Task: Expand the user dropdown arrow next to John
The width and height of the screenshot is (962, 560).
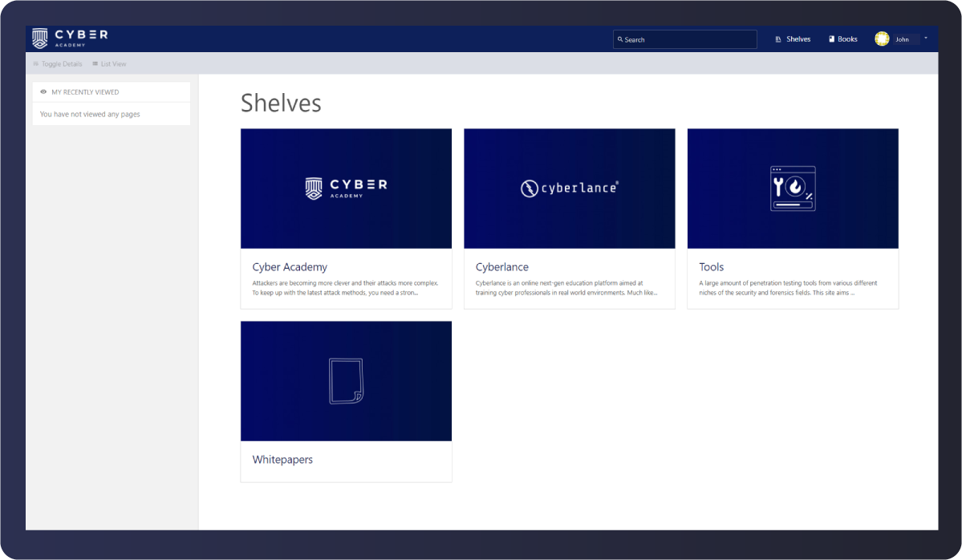Action: coord(925,38)
